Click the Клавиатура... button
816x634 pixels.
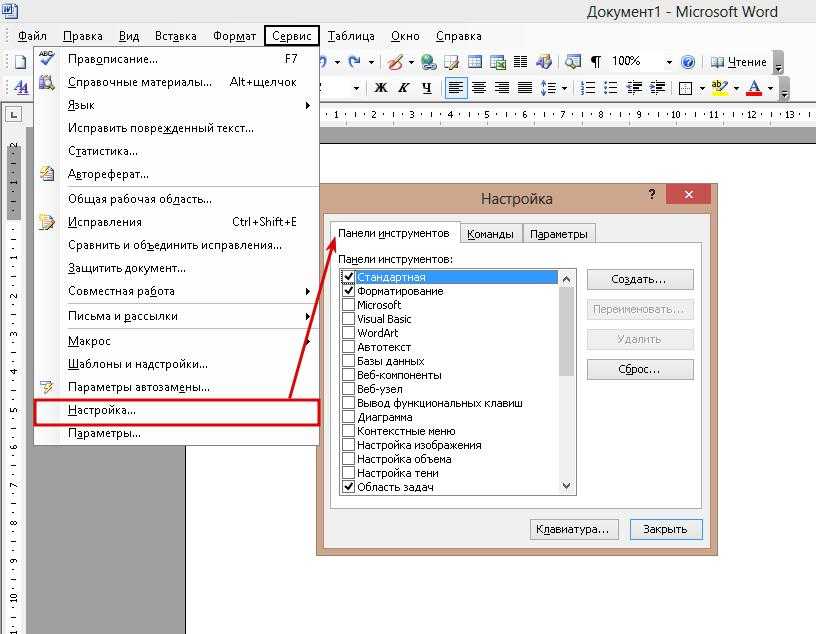[x=574, y=529]
